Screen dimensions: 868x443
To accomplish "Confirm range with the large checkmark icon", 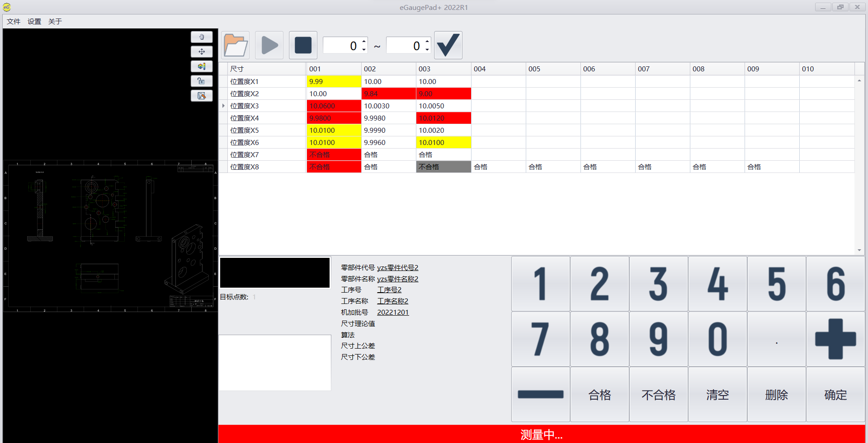I will pyautogui.click(x=448, y=45).
